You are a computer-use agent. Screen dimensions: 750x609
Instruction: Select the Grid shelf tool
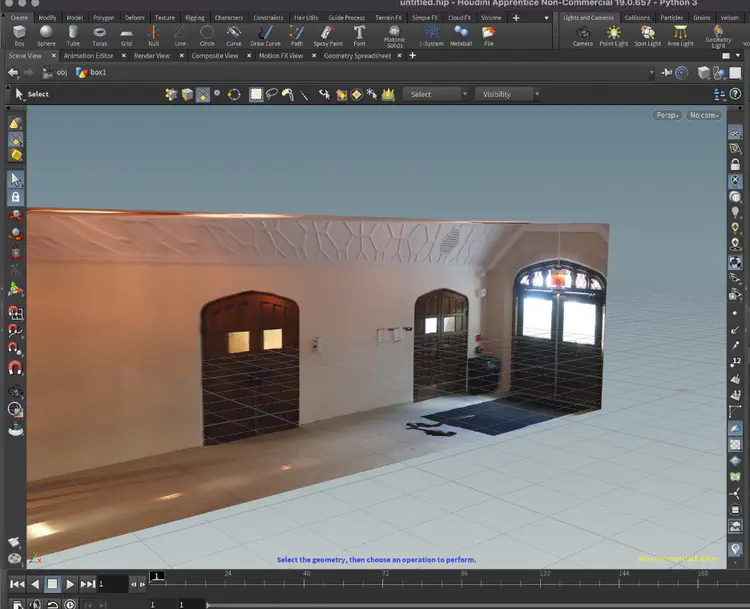pyautogui.click(x=126, y=35)
